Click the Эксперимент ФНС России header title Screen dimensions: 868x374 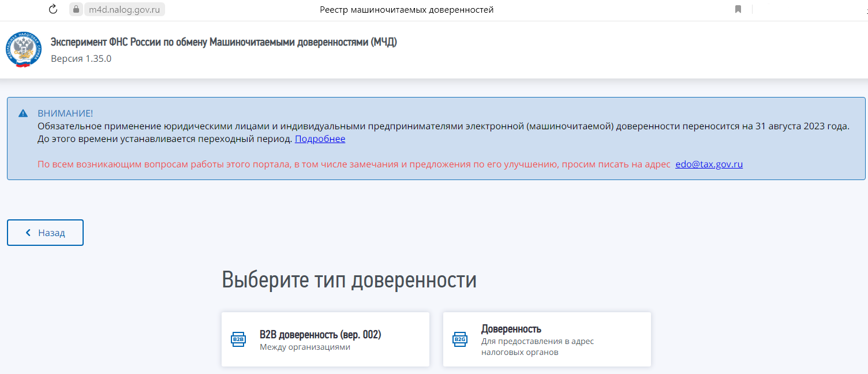223,43
